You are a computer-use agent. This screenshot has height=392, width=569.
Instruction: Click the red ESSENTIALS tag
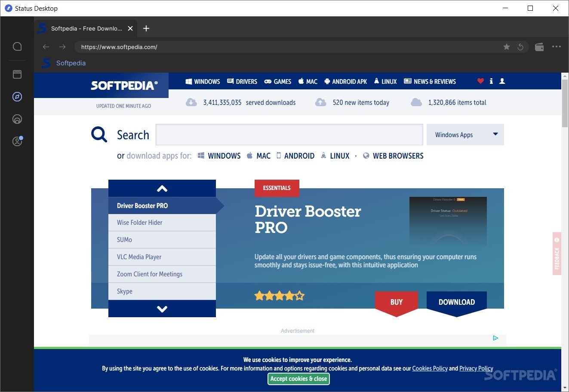coord(277,188)
